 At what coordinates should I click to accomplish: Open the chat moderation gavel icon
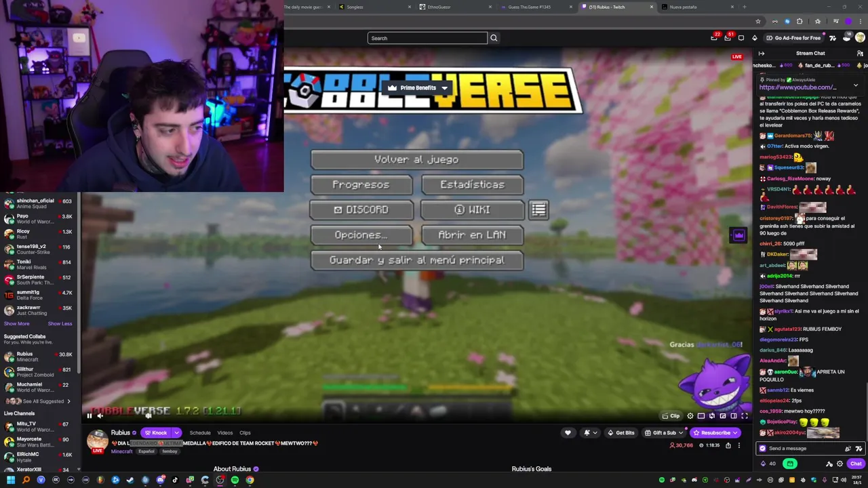coord(829,464)
